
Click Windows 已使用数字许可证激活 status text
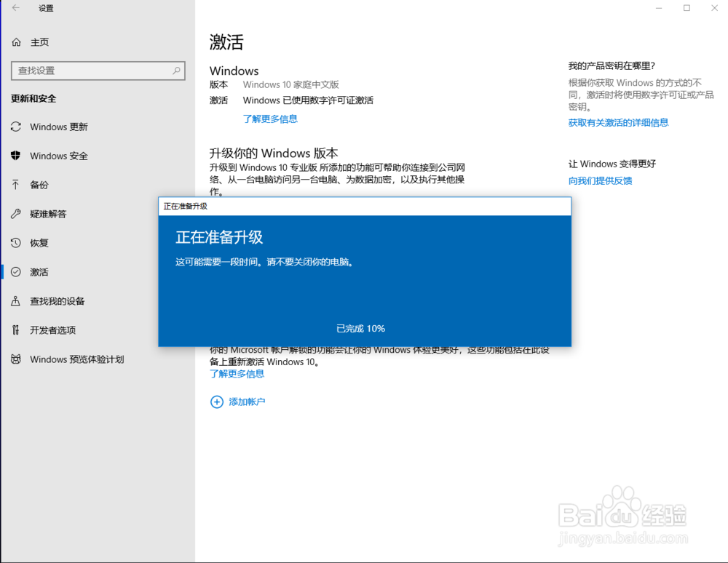pyautogui.click(x=308, y=100)
